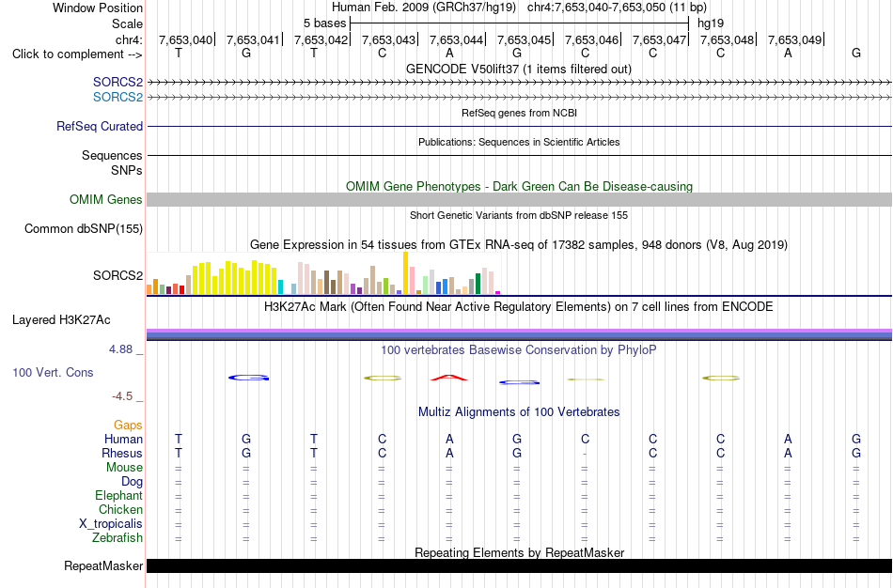Viewport: 893px width, 588px height.
Task: Click the -4.5 PhyloP lower scale value
Action: [x=122, y=395]
